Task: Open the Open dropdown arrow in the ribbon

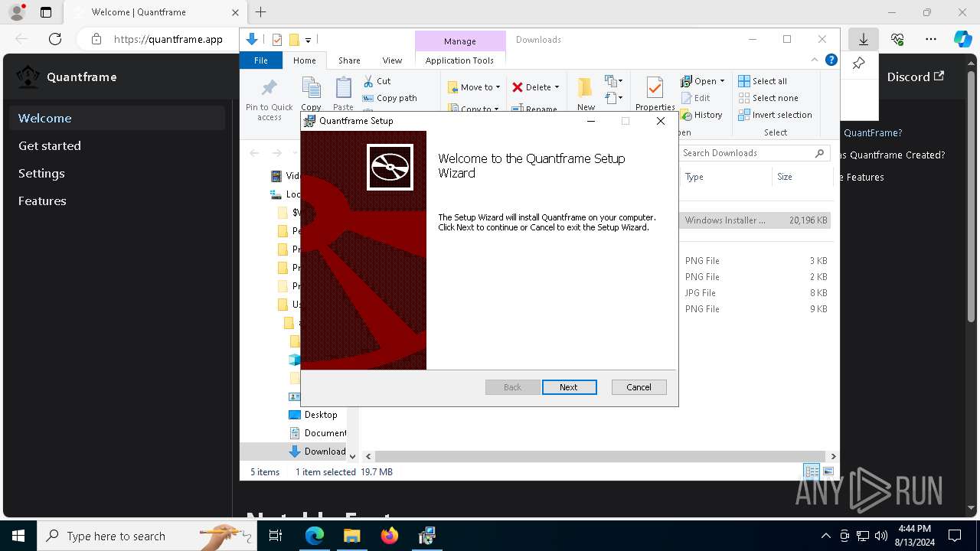Action: (722, 81)
